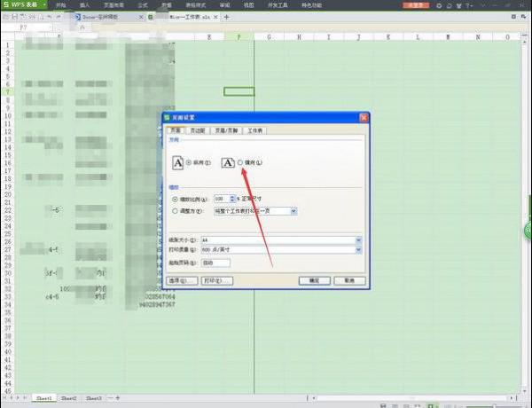
Task: Click the 取消 cancel button
Action: [x=349, y=280]
